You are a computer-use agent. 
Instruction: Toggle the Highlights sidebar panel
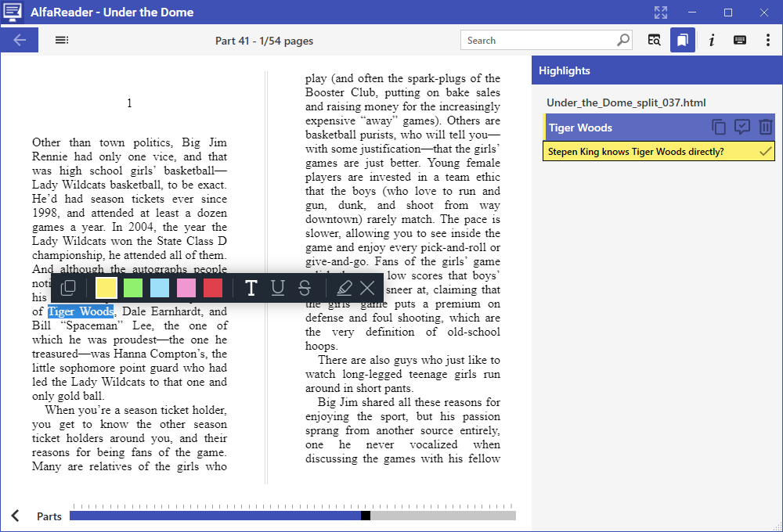coord(682,40)
